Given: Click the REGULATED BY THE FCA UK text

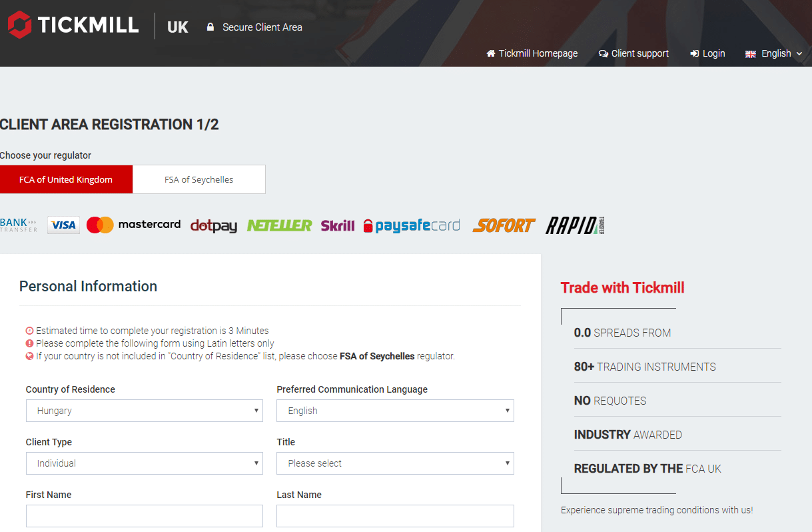Looking at the screenshot, I should point(647,469).
